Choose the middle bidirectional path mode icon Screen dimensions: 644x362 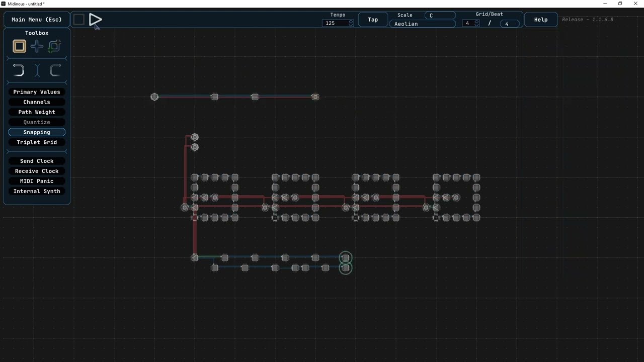tap(37, 70)
